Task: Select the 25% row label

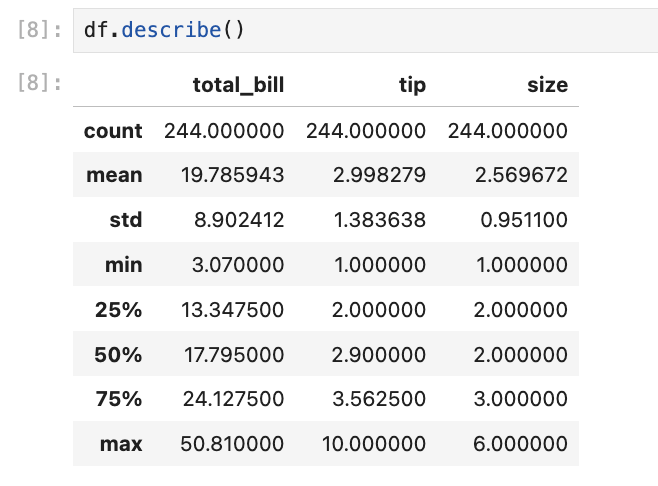Action: pyautogui.click(x=119, y=310)
